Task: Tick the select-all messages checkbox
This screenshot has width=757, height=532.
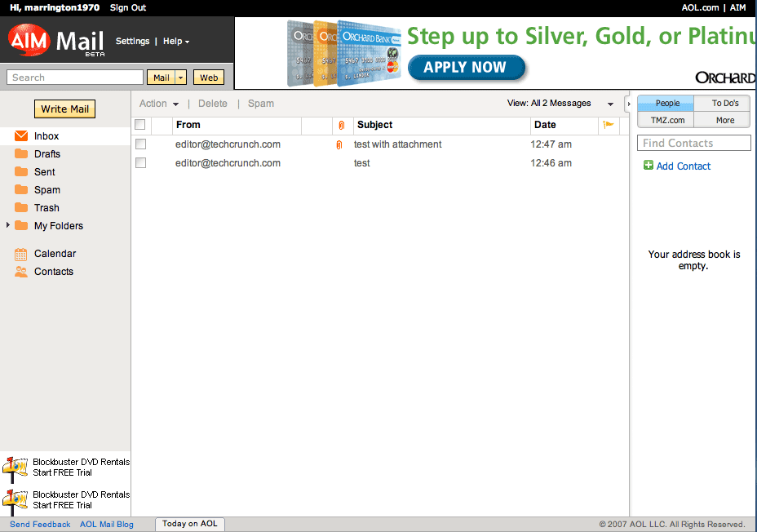Action: click(140, 125)
